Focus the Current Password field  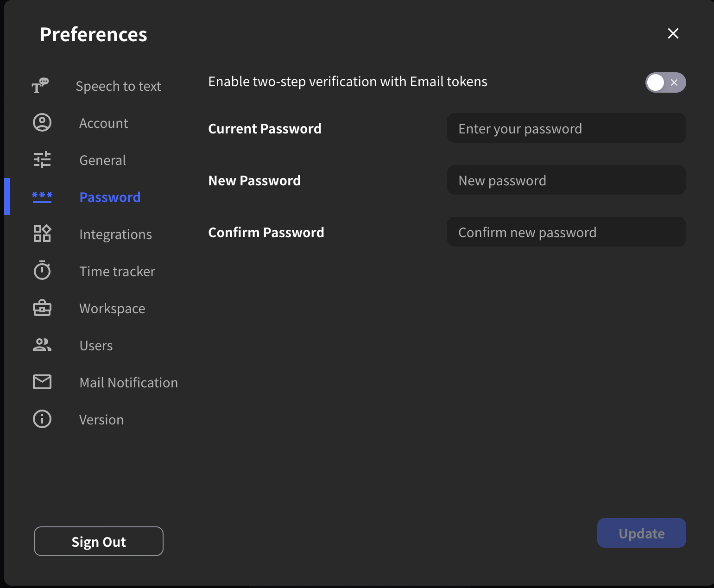pos(566,128)
